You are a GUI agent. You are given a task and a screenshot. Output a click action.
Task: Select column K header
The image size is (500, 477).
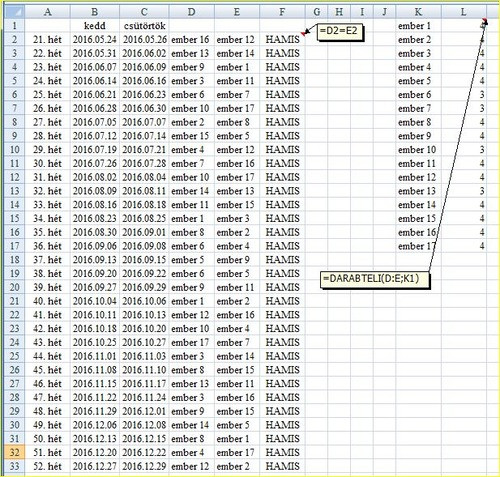click(418, 12)
